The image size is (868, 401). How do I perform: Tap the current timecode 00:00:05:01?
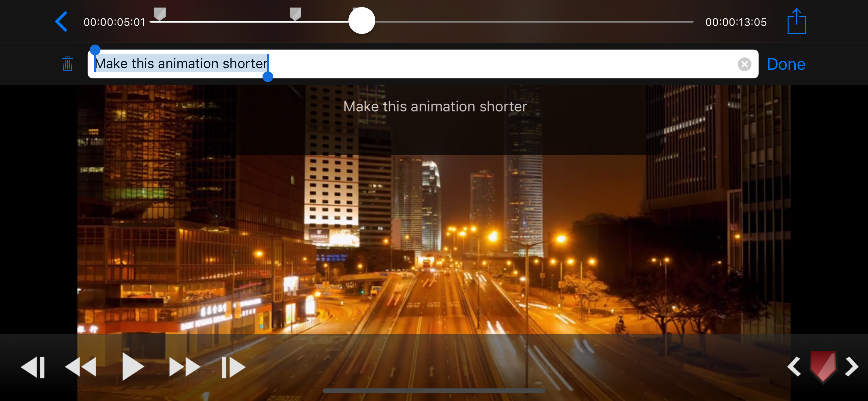[114, 22]
